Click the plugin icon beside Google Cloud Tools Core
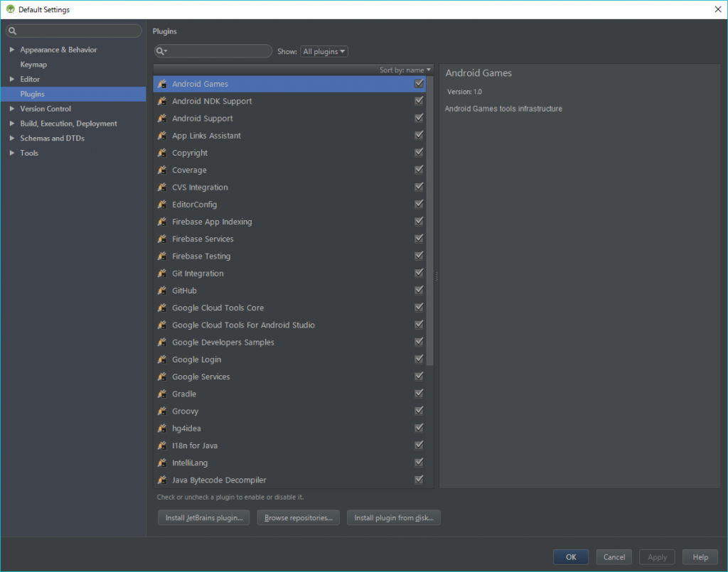Screen dimensions: 728x572 (x=162, y=308)
